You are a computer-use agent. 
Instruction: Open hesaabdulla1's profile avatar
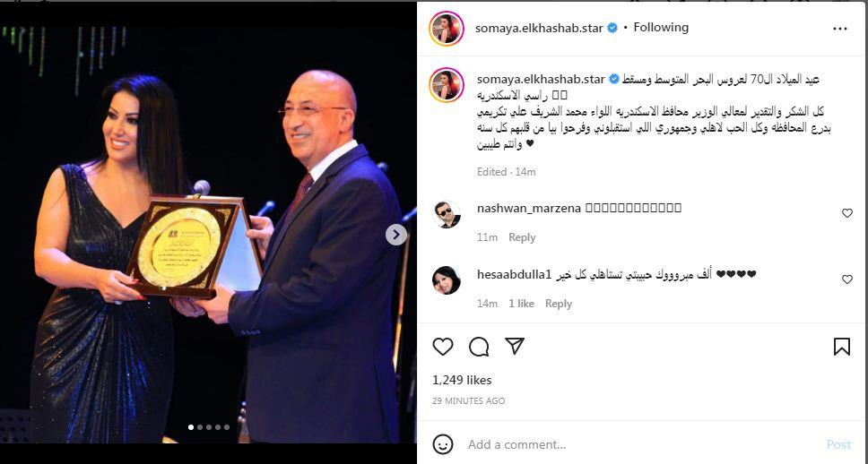[x=447, y=280]
